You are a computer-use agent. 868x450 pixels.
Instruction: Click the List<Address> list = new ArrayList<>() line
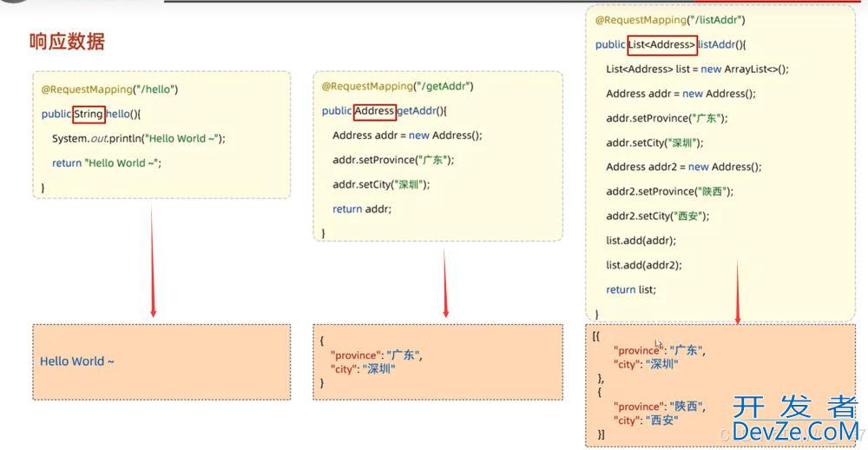698,69
